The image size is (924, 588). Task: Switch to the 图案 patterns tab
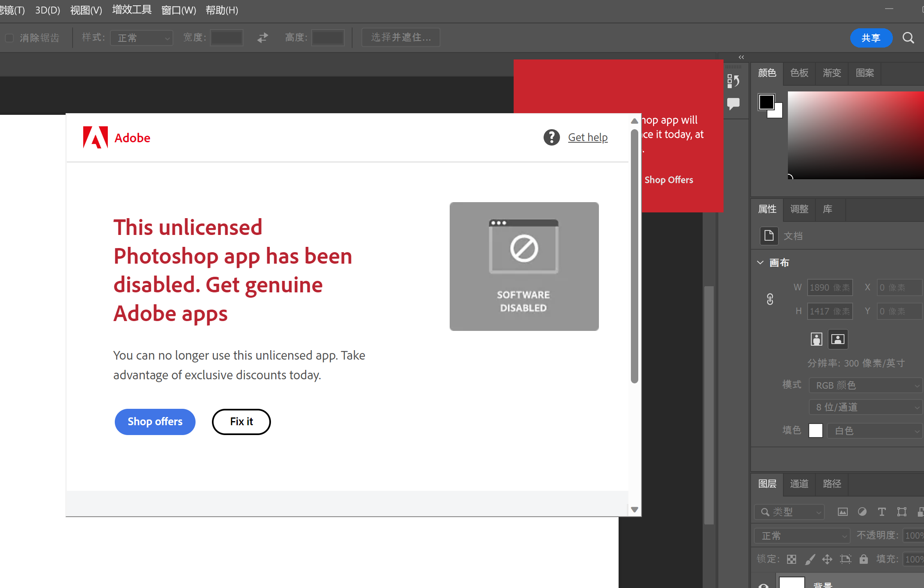(865, 73)
